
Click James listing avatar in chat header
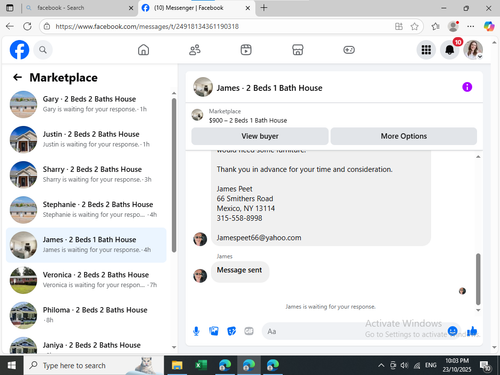[x=203, y=87]
